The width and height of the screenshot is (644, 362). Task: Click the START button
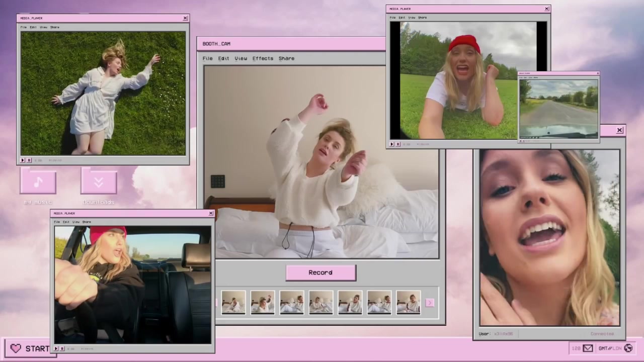pyautogui.click(x=30, y=348)
